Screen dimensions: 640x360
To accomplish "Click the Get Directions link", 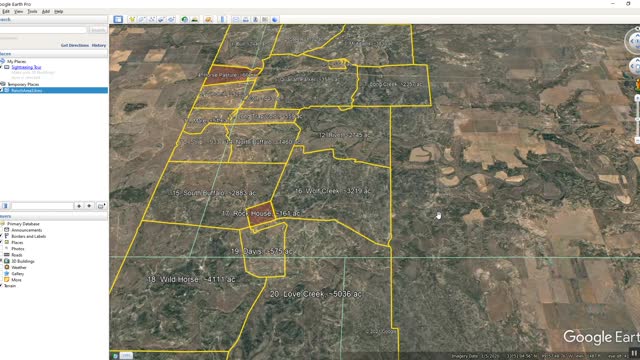I will [75, 45].
